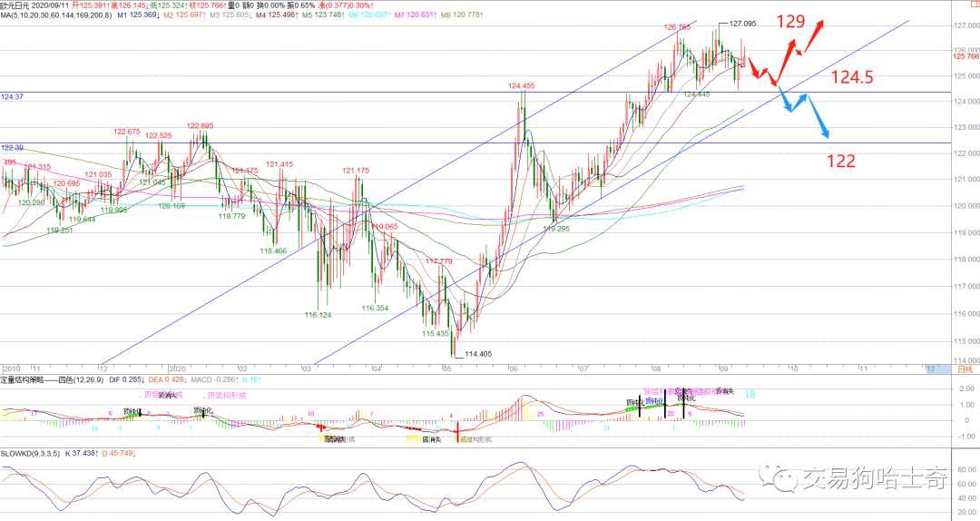Click the 117.779 price label

439,261
